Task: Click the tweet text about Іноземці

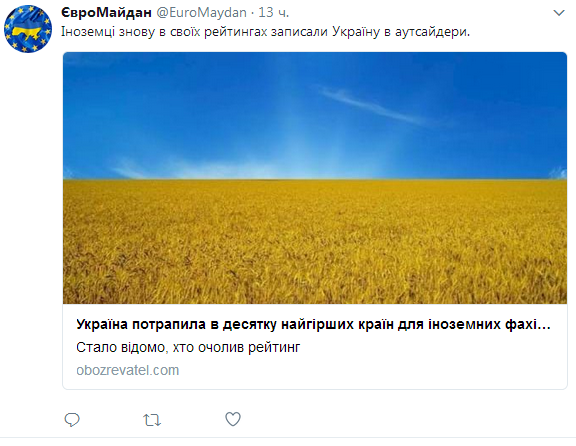Action: pyautogui.click(x=265, y=32)
